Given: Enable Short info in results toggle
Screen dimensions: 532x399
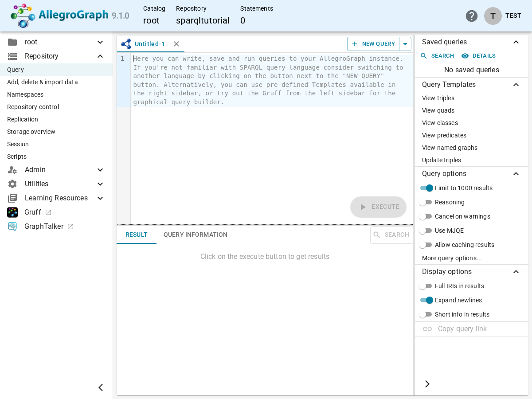Looking at the screenshot, I should 426,314.
